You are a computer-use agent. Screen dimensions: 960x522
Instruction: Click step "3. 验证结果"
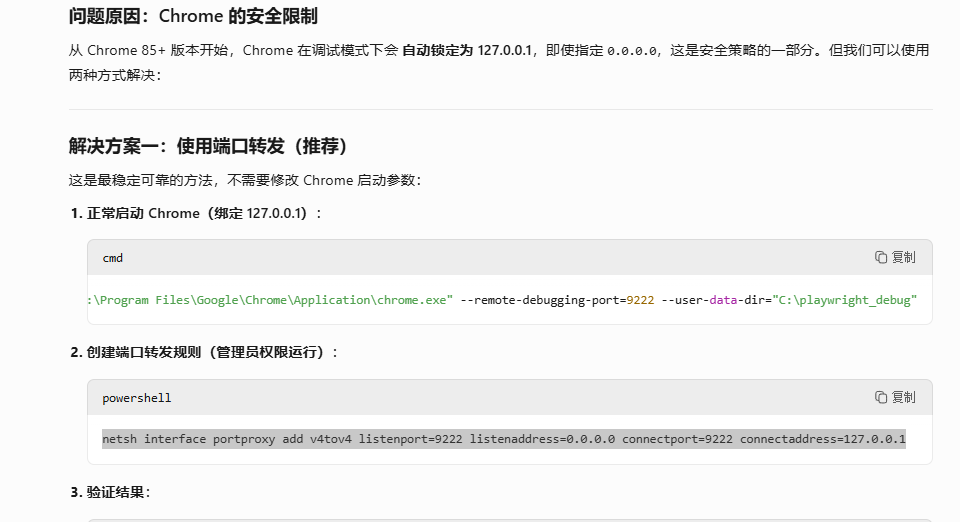110,492
